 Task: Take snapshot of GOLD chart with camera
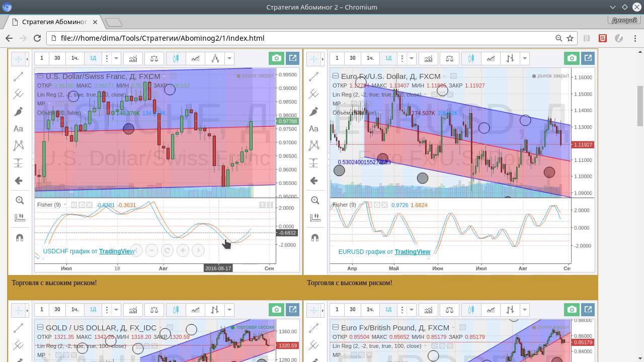(x=276, y=309)
